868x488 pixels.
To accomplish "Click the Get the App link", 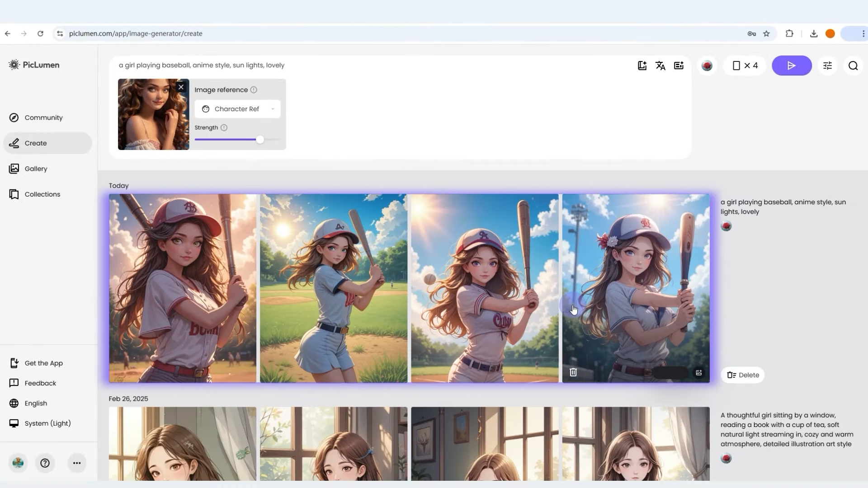I will click(x=43, y=363).
